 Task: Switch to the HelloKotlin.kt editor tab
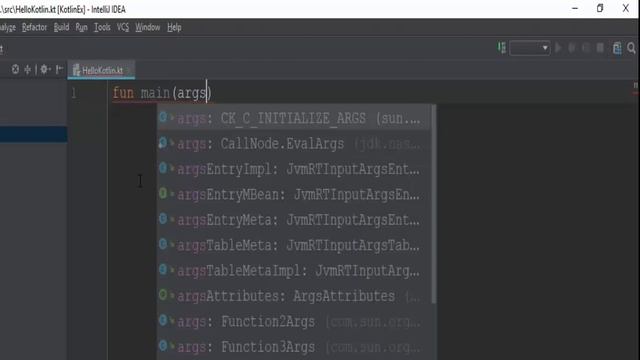pos(101,70)
